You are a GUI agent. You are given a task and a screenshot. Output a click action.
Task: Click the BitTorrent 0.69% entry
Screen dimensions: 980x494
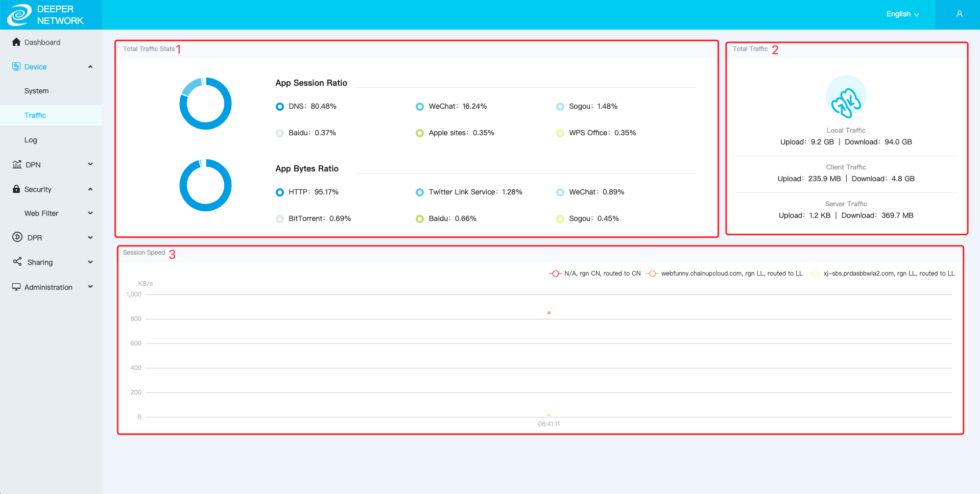point(313,218)
